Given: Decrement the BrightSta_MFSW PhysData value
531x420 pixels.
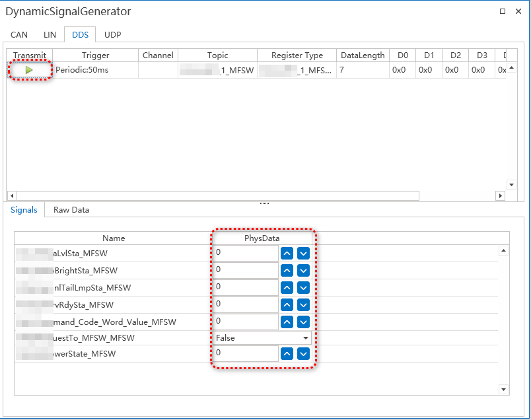Looking at the screenshot, I should point(303,270).
